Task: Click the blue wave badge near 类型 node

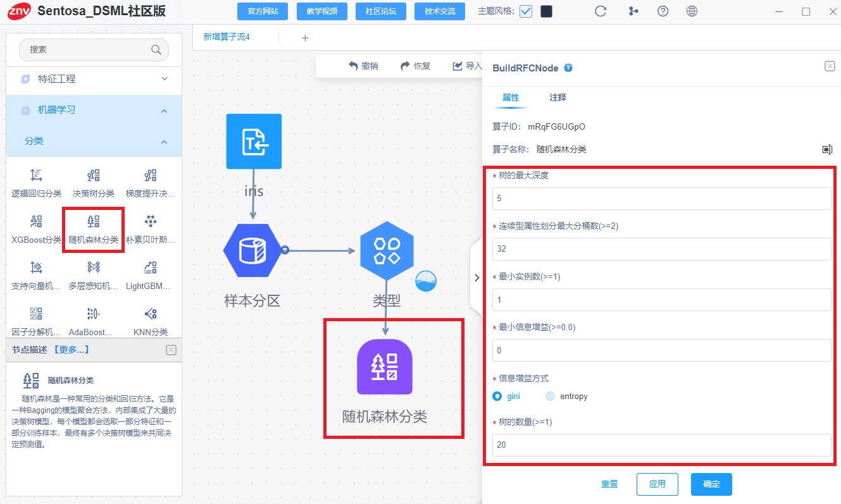Action: click(x=427, y=281)
